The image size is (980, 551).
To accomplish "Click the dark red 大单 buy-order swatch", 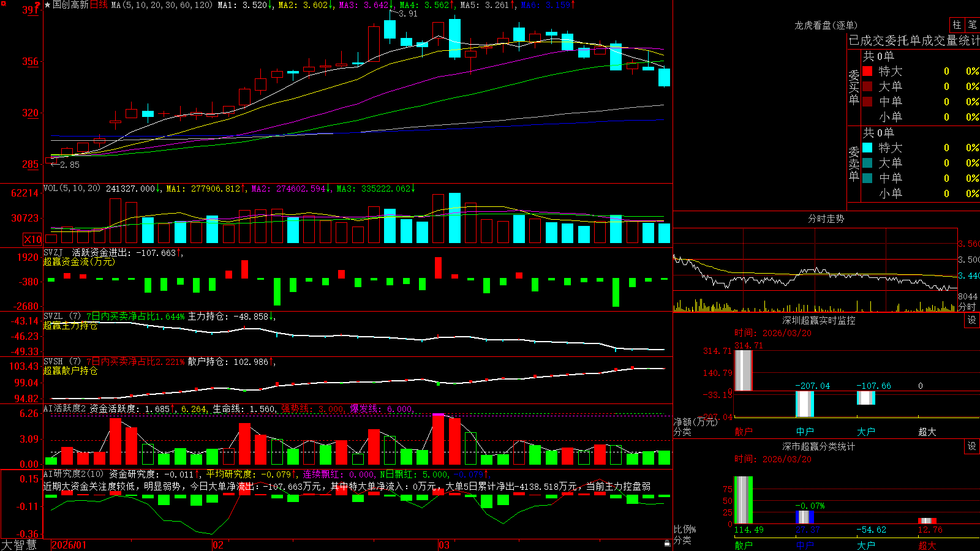I will pos(867,86).
